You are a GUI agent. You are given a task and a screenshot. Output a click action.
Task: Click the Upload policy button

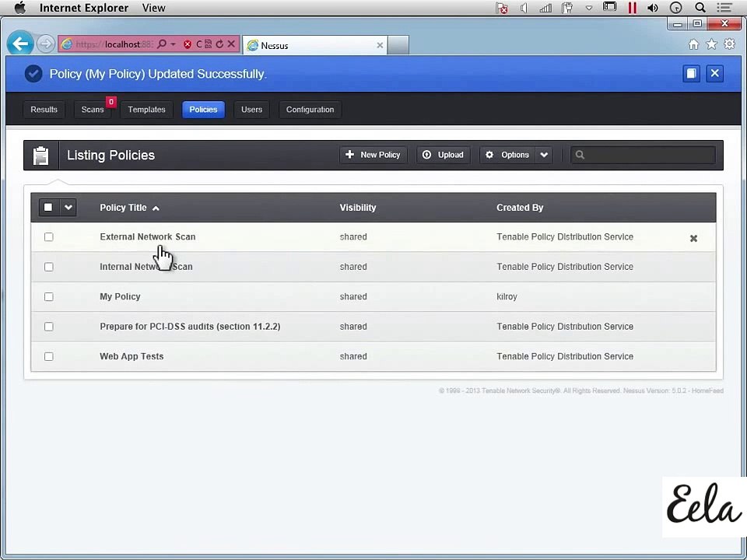point(444,155)
